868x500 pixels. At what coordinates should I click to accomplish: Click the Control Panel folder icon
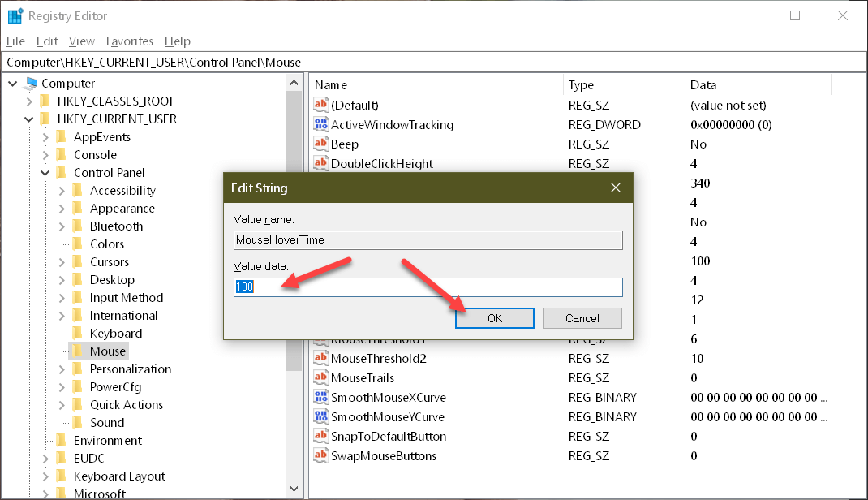pyautogui.click(x=62, y=172)
